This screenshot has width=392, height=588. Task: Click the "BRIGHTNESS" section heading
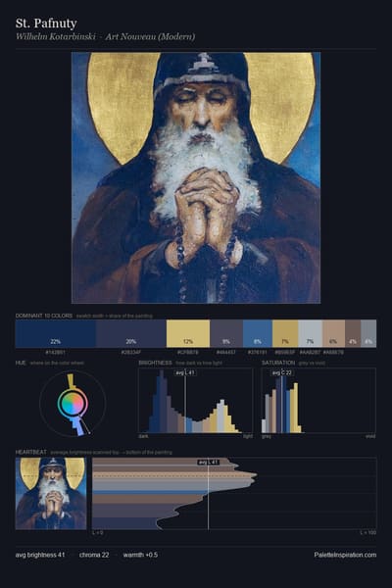tap(155, 363)
